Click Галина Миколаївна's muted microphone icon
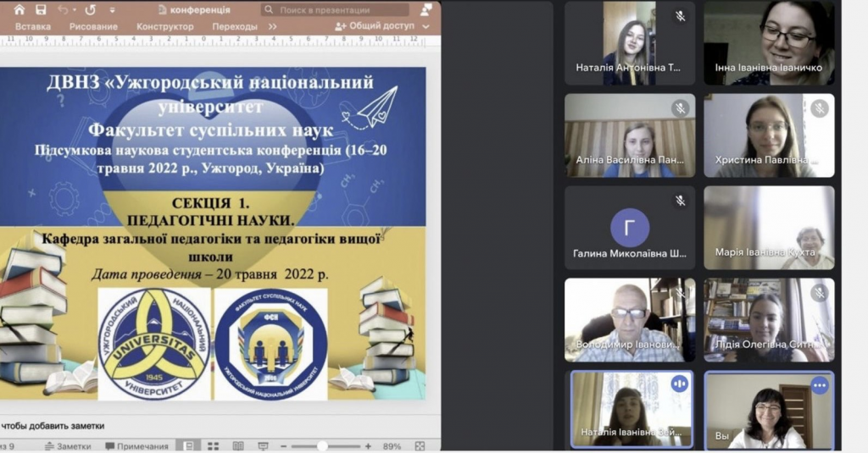Viewport: 868px width, 453px height. (681, 200)
